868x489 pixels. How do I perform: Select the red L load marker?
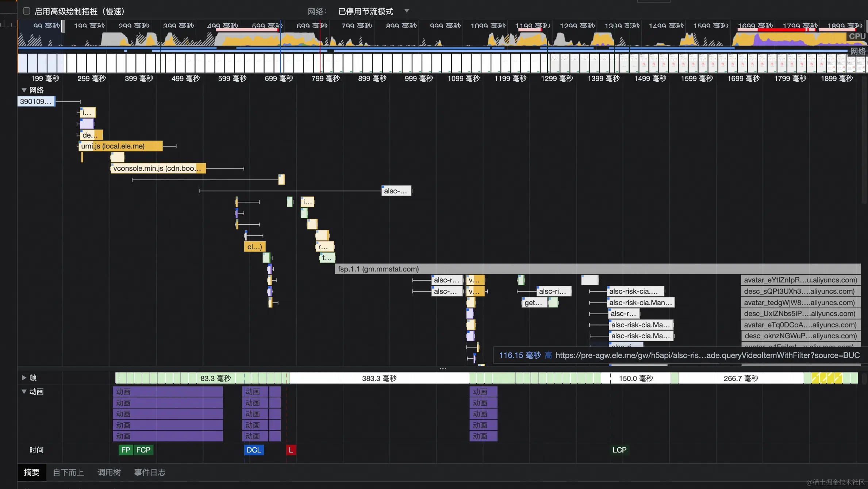pyautogui.click(x=291, y=450)
